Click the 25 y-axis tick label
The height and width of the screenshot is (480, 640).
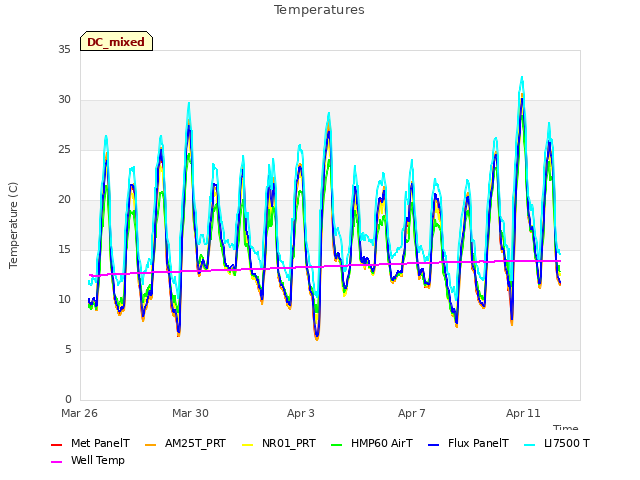(64, 150)
